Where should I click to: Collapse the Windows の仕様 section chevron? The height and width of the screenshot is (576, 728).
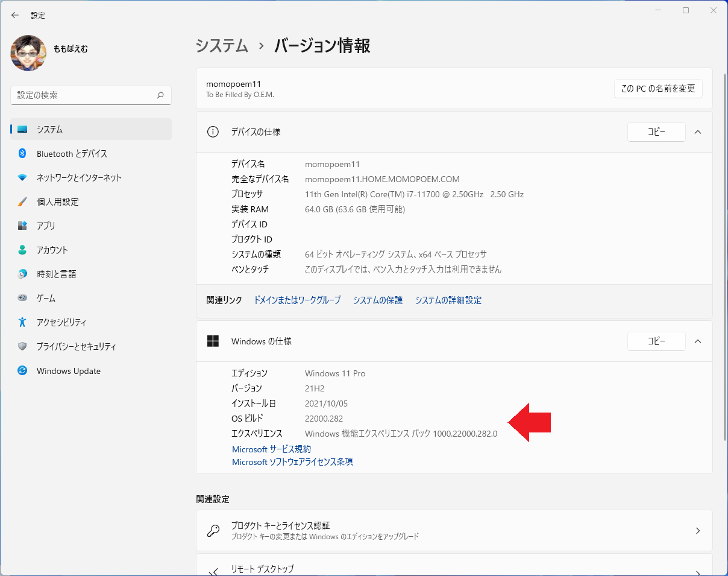pos(698,341)
